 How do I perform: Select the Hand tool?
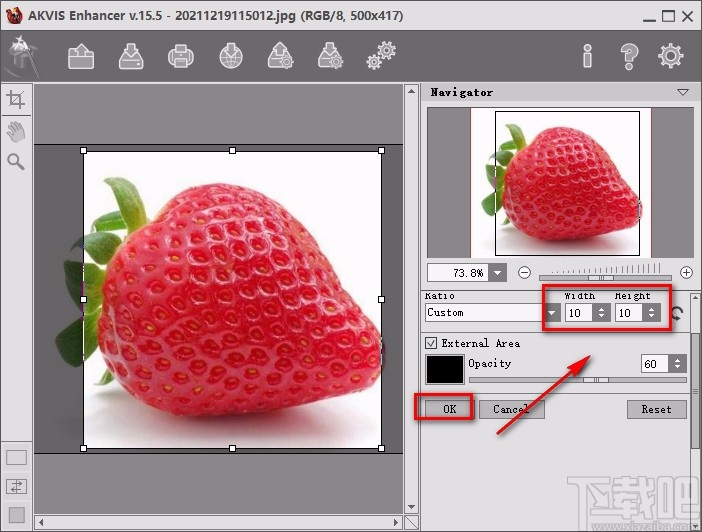[x=16, y=132]
